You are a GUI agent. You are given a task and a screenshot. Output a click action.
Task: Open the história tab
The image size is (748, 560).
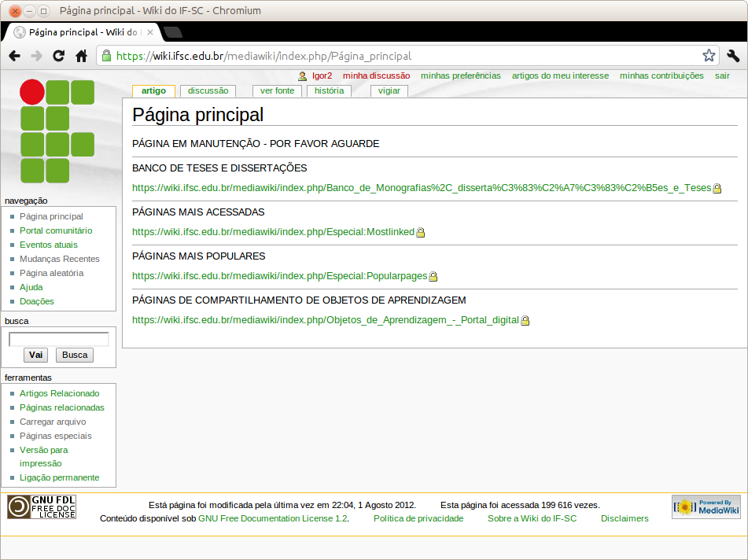coord(328,90)
